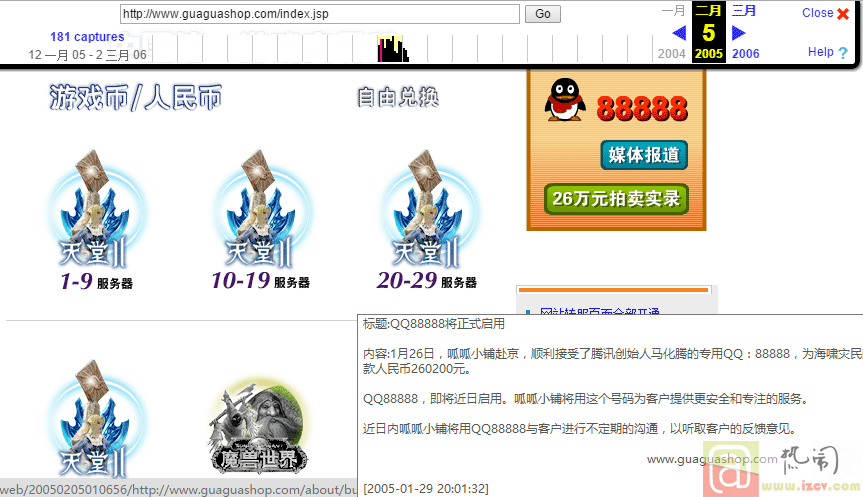The width and height of the screenshot is (863, 497).
Task: Select the 一月 month link
Action: click(x=673, y=11)
